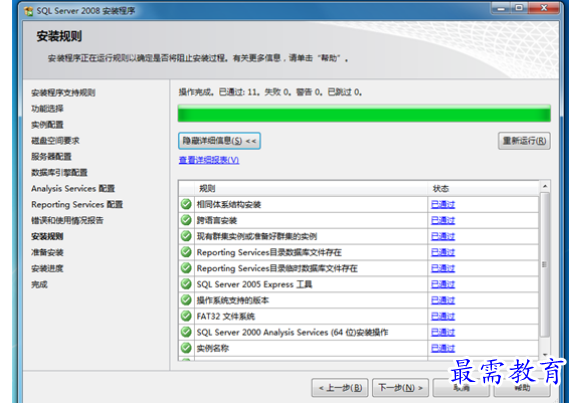This screenshot has height=403, width=572.
Task: Open 已通过 status link for 跨语言安装
Action: (x=443, y=221)
